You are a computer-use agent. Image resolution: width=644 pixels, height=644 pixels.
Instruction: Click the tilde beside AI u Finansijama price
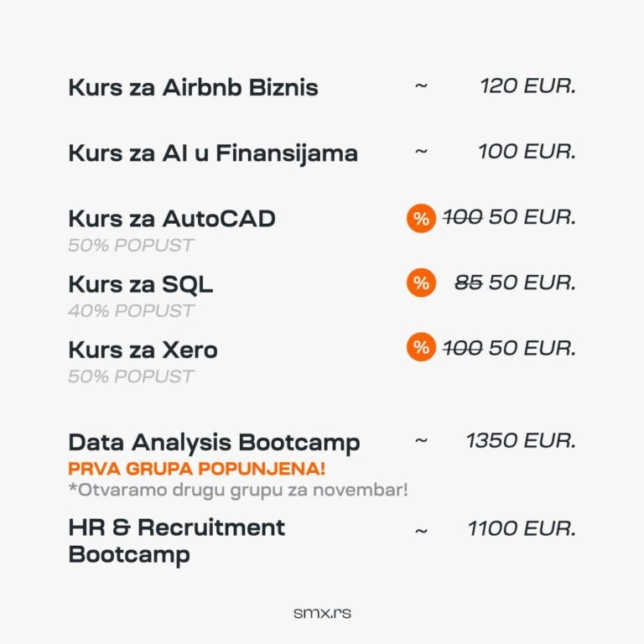(421, 152)
